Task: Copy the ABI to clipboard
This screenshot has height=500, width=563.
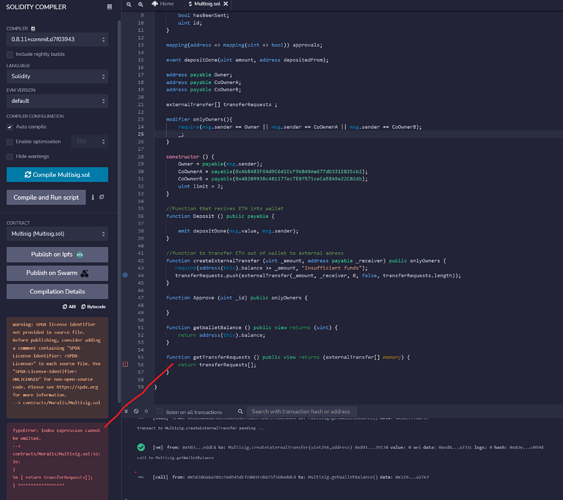Action: (69, 307)
